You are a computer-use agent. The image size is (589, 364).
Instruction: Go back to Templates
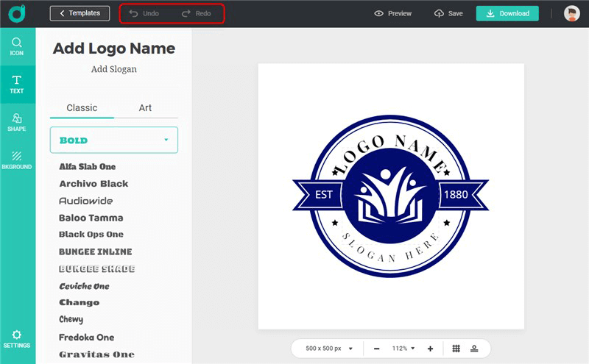point(80,13)
